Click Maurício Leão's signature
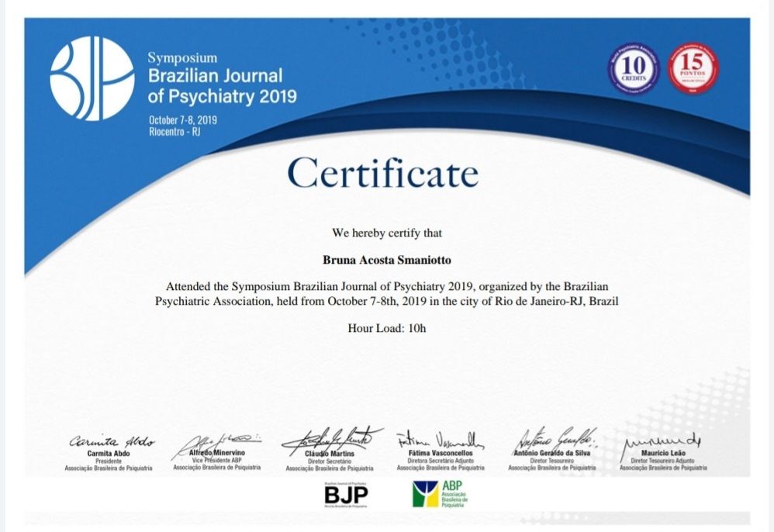The height and width of the screenshot is (532, 774). click(661, 440)
